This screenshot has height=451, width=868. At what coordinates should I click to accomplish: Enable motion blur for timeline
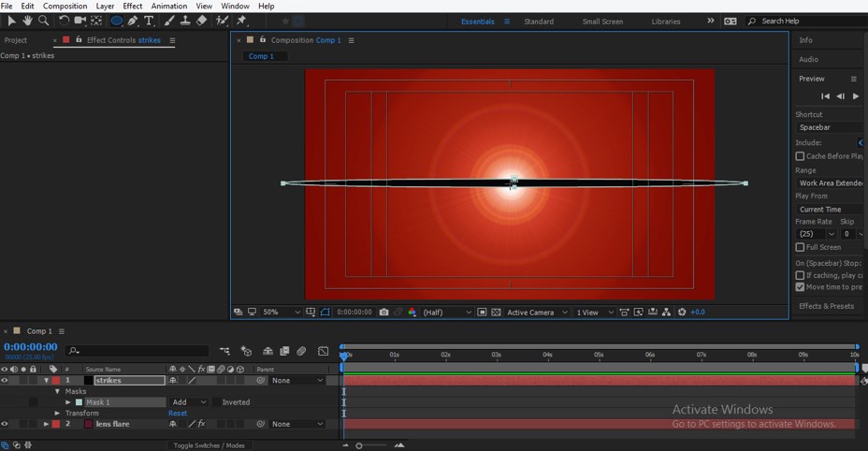click(x=301, y=351)
